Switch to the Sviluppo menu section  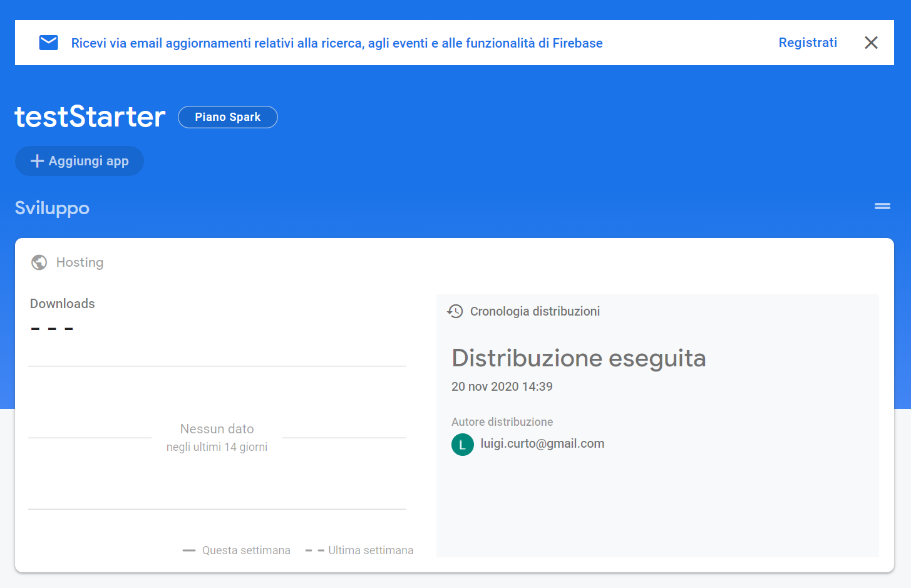click(x=52, y=208)
